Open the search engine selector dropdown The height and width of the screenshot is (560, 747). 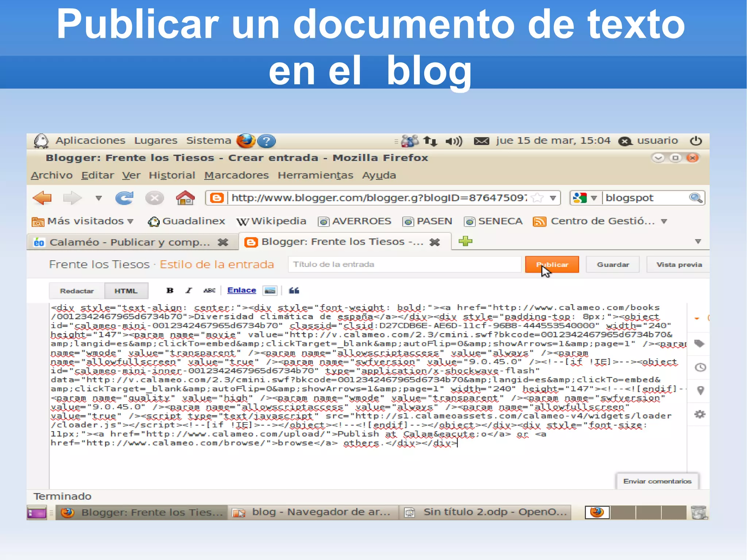click(594, 198)
